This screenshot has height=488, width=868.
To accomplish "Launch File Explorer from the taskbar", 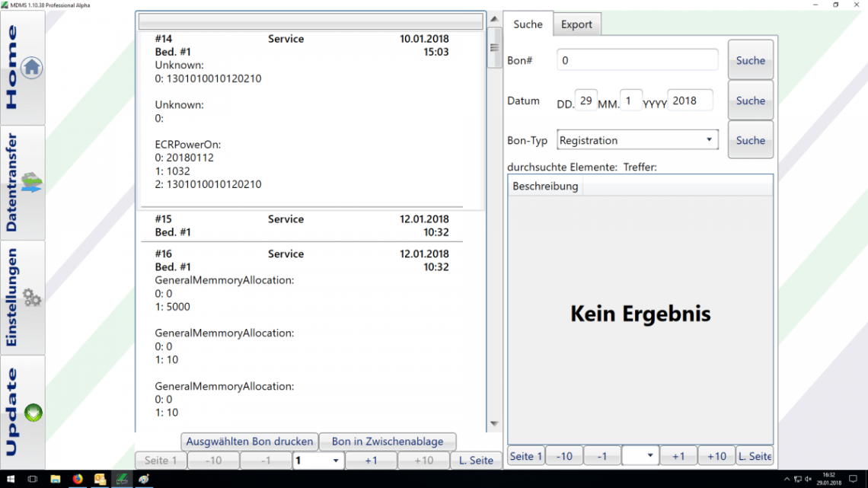I will click(x=56, y=479).
